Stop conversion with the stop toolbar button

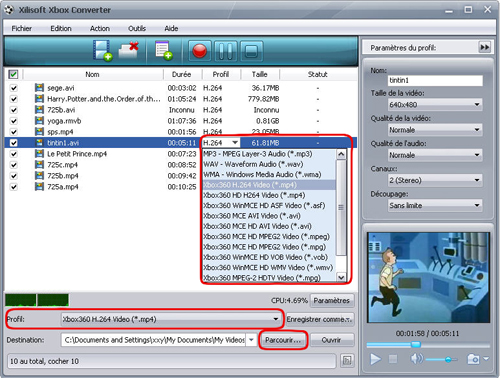tap(251, 51)
